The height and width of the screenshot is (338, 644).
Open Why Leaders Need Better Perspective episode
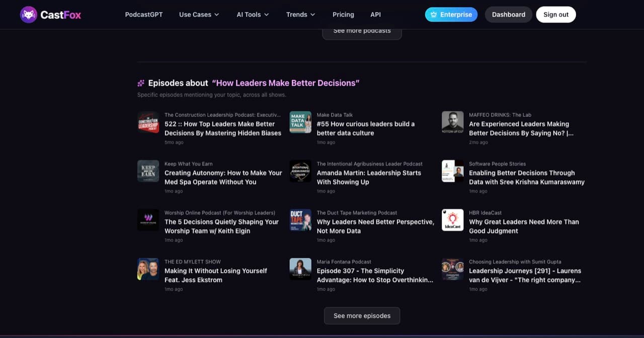click(375, 226)
